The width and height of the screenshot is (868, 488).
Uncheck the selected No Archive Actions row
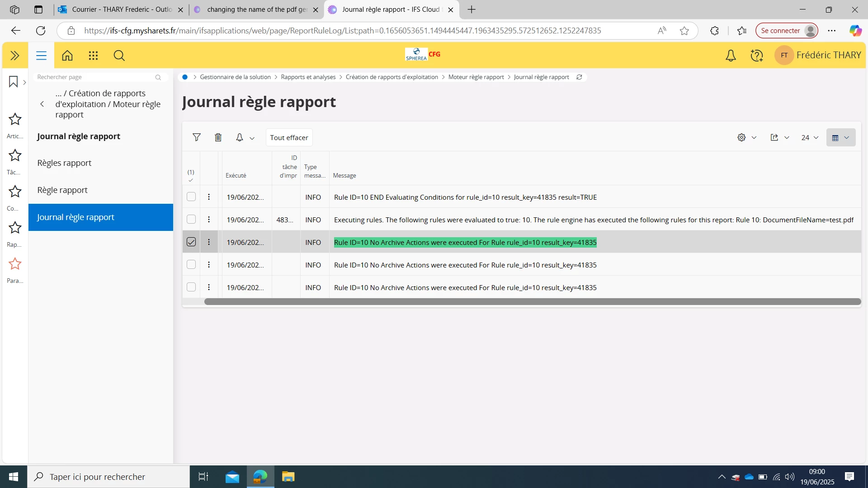point(191,242)
